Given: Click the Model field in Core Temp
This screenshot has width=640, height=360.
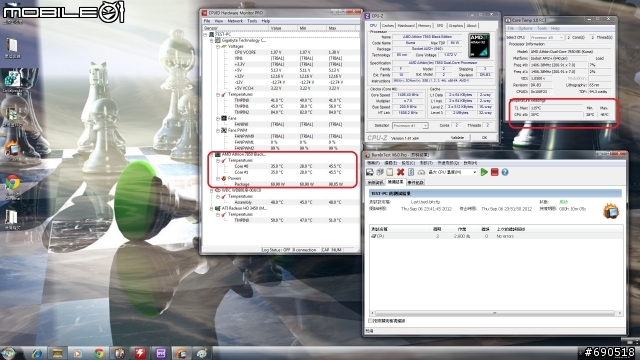Looking at the screenshot, I should point(570,52).
